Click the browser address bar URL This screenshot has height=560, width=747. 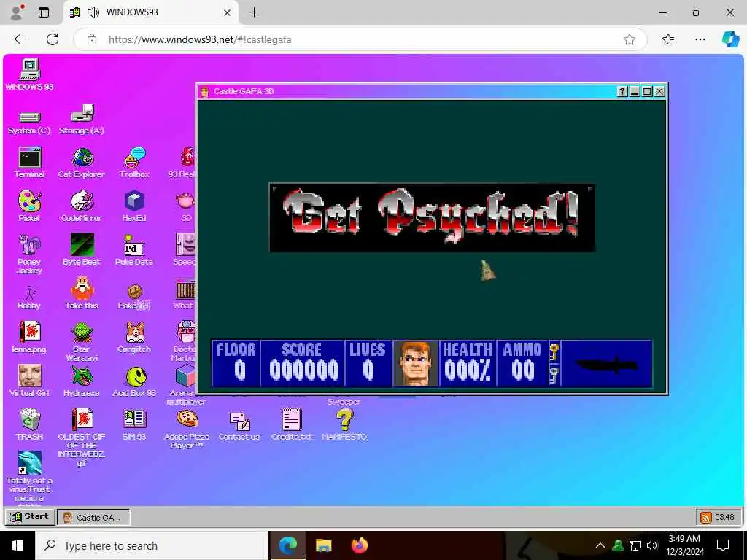coord(200,39)
